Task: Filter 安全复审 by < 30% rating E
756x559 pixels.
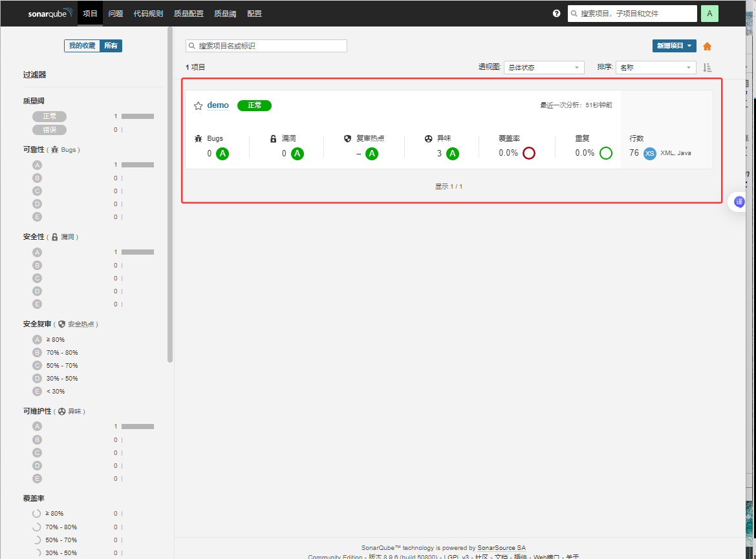Action: coord(49,392)
